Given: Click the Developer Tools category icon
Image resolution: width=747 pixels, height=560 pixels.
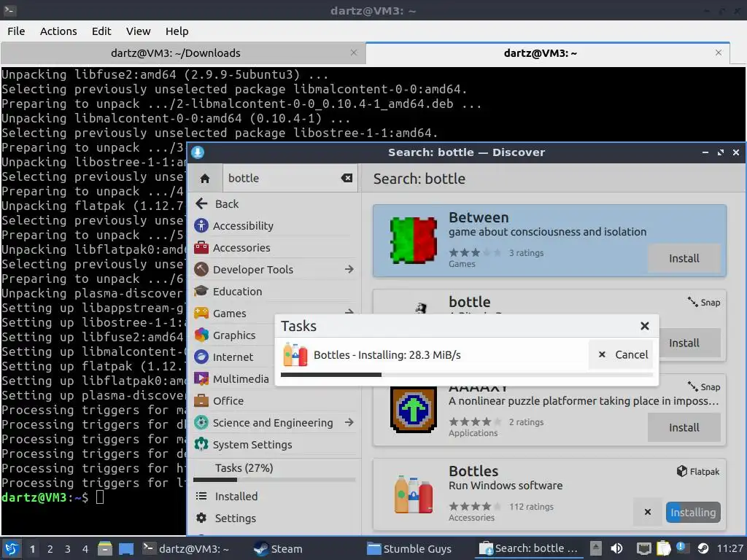Looking at the screenshot, I should pos(201,269).
